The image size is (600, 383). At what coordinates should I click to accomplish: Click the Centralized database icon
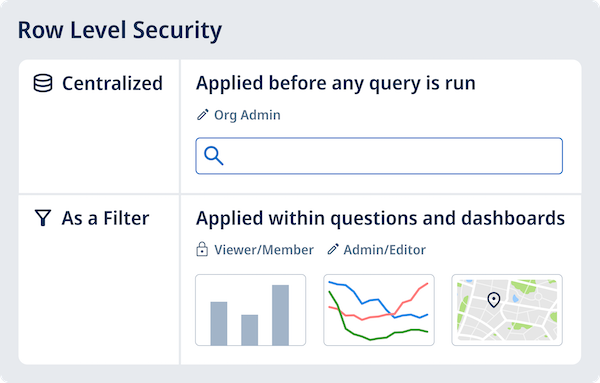(43, 83)
